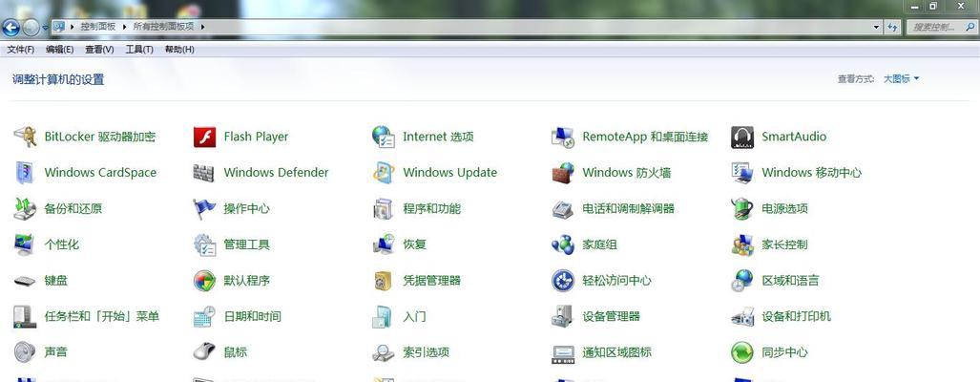The image size is (980, 382).
Task: Open the 电话和调制解调器 phone icon
Action: tap(563, 209)
